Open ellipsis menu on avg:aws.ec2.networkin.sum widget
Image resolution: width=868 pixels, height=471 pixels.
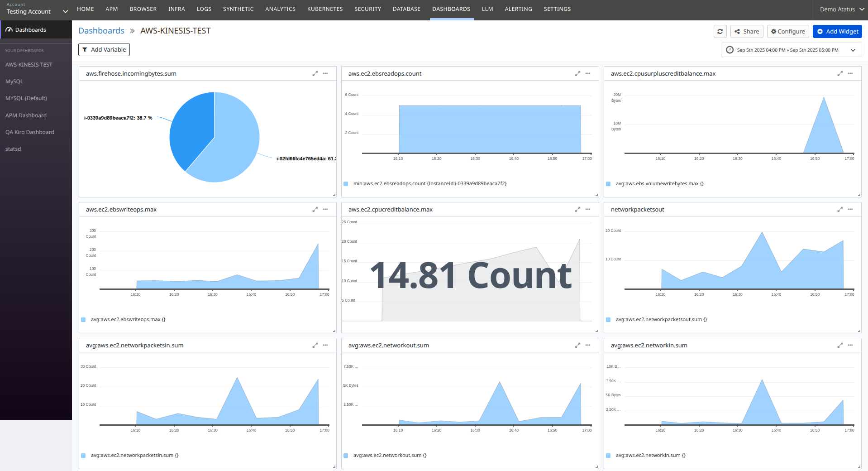click(x=850, y=346)
